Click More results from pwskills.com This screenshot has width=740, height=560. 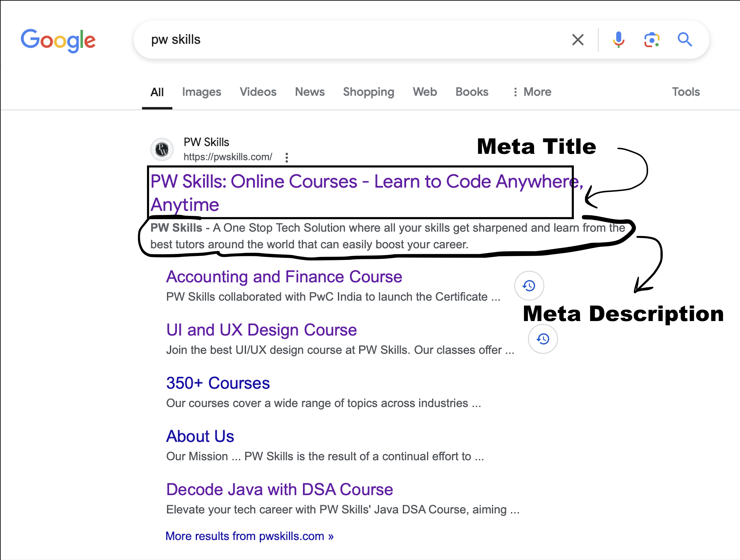tap(249, 536)
